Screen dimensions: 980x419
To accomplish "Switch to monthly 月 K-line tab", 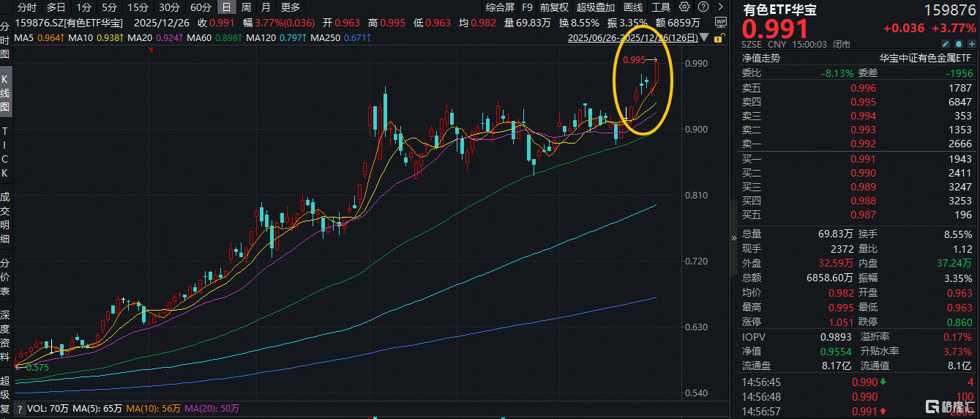I will pyautogui.click(x=266, y=7).
